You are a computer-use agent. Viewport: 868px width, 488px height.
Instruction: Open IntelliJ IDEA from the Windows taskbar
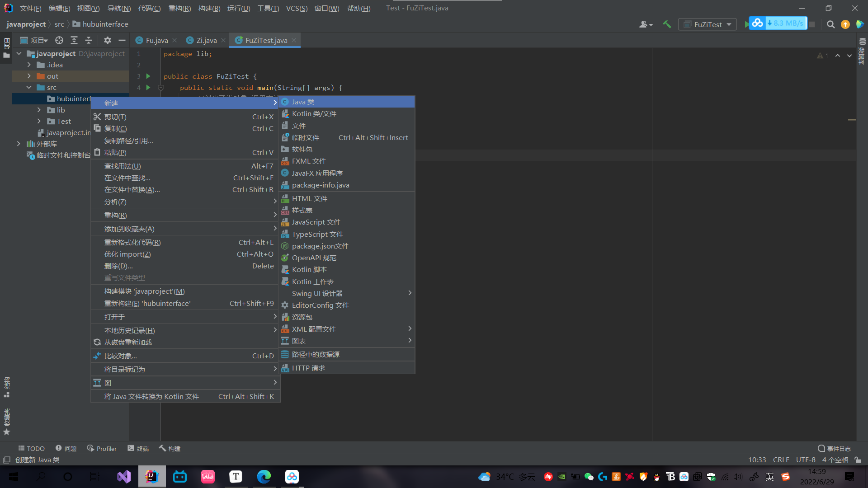coord(152,477)
